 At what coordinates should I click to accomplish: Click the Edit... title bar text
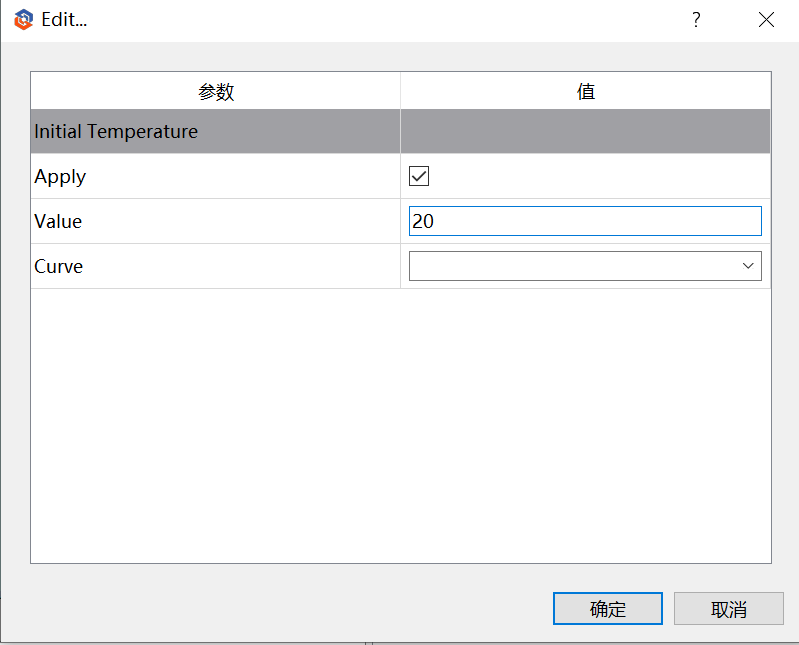[x=64, y=20]
